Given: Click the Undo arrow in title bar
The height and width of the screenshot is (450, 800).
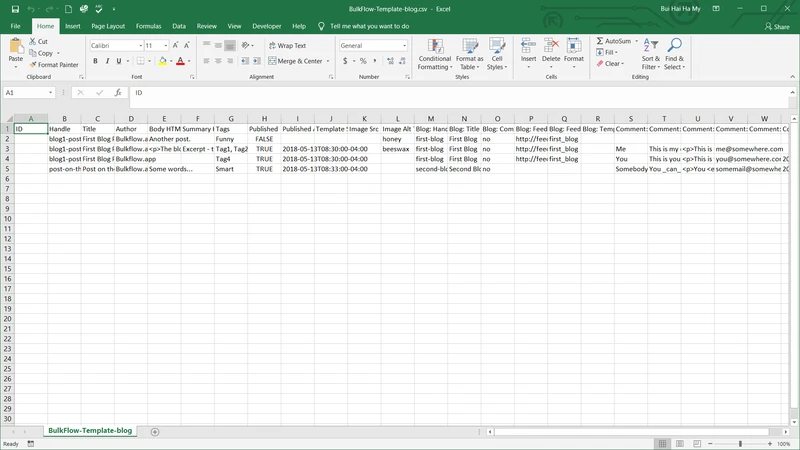Looking at the screenshot, I should click(x=31, y=9).
